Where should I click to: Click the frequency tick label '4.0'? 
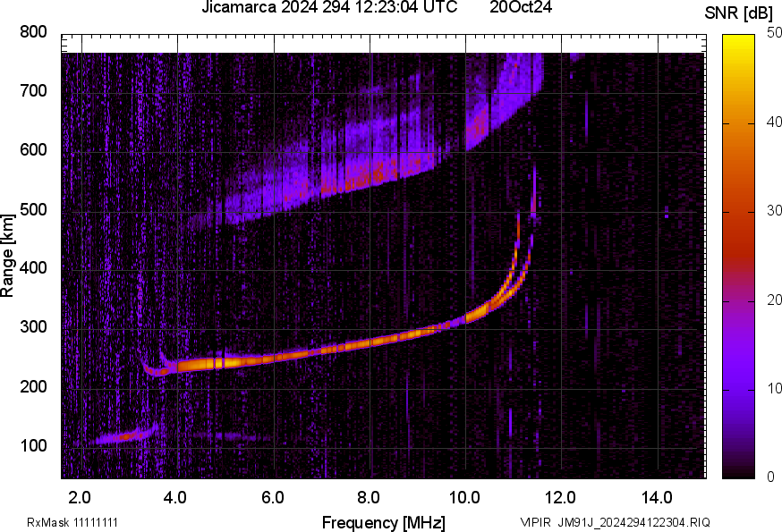[175, 498]
